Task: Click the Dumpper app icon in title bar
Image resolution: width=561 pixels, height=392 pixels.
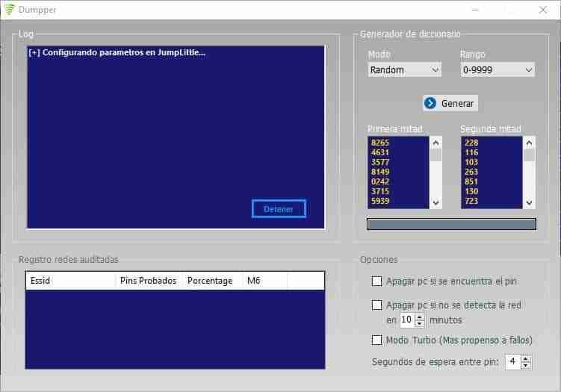Action: pos(10,9)
